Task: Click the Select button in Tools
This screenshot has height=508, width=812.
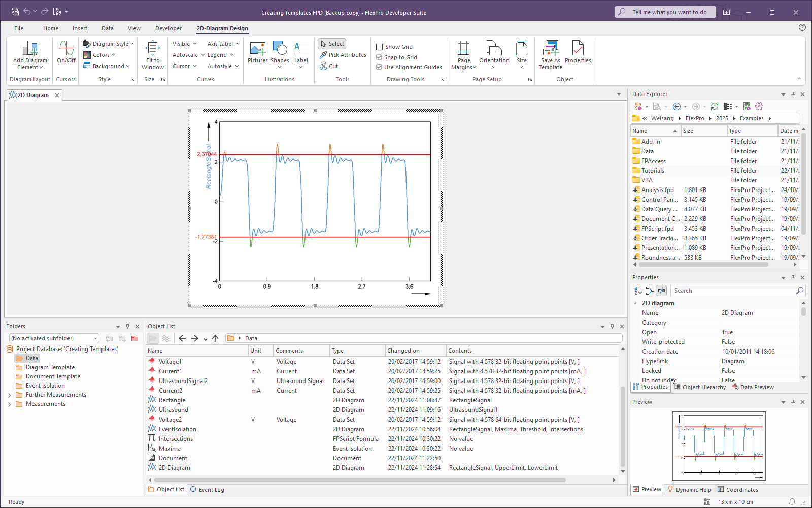Action: pyautogui.click(x=332, y=44)
